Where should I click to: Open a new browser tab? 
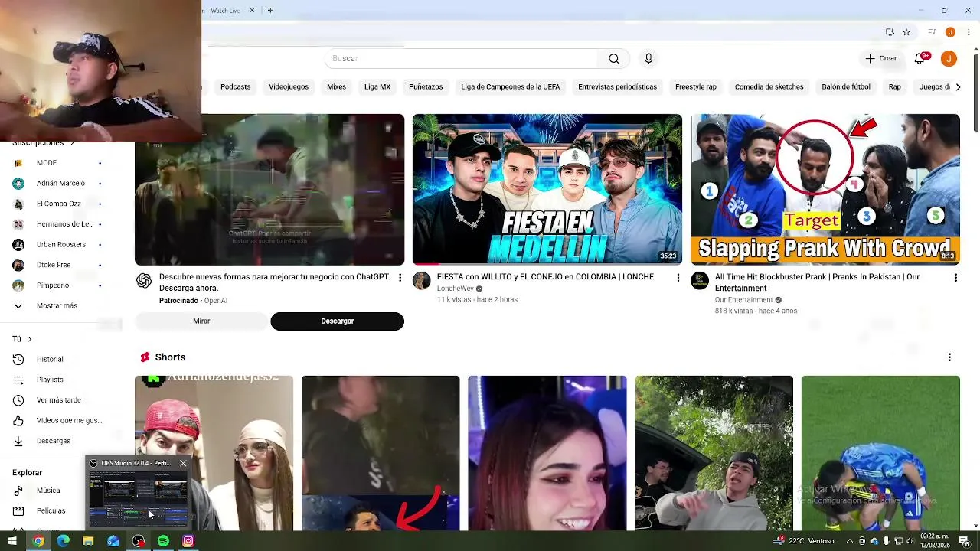(x=270, y=11)
